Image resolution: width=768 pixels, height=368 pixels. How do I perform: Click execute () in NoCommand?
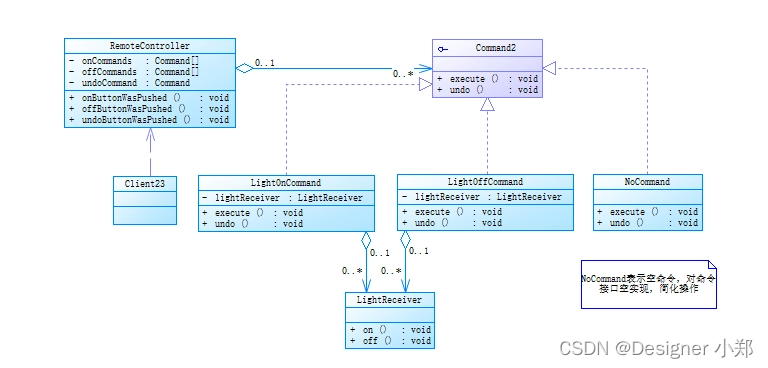[648, 212]
